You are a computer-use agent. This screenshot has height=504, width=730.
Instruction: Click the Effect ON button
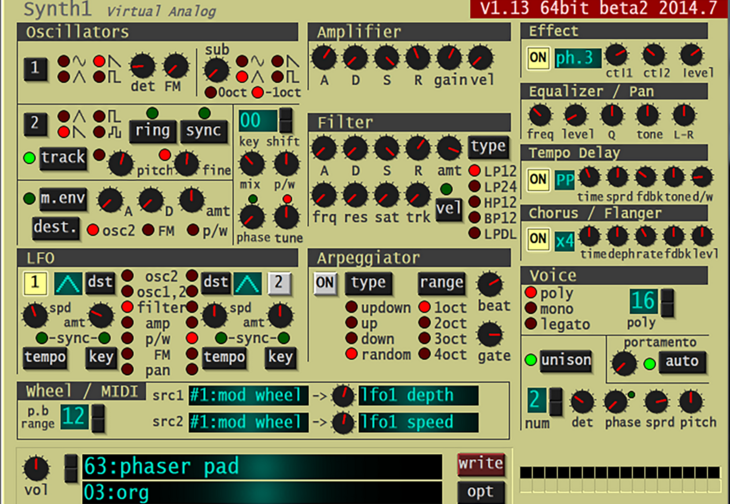(x=538, y=58)
